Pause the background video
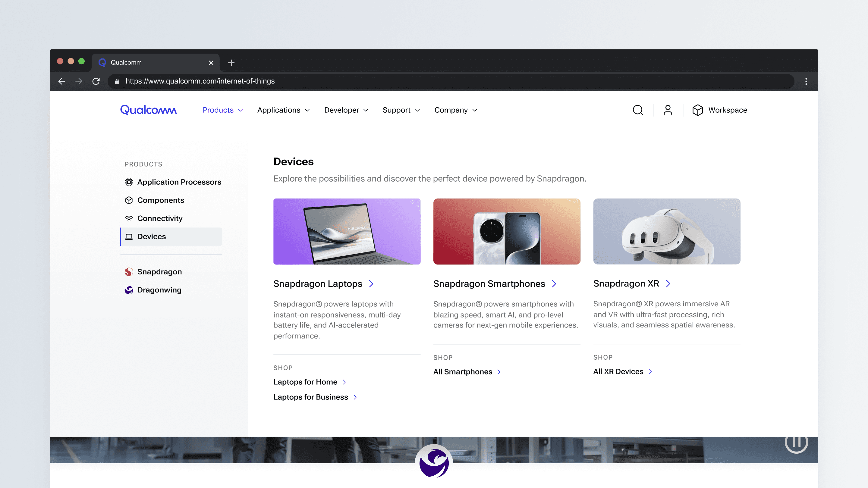 coord(796,442)
